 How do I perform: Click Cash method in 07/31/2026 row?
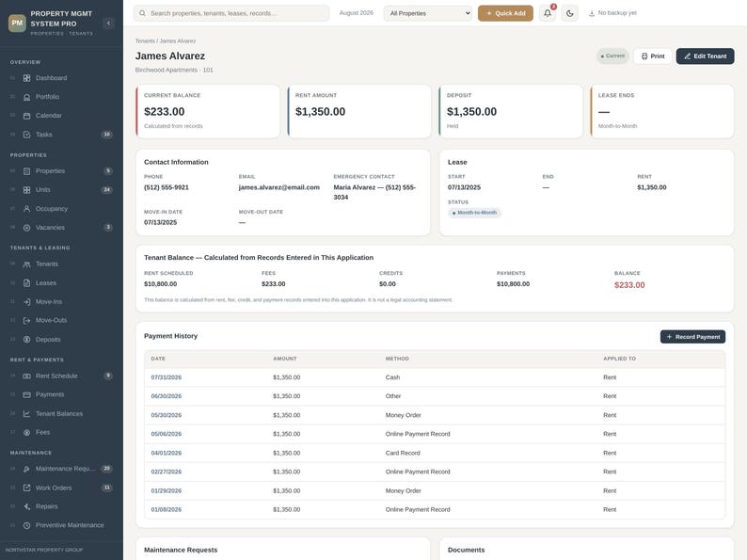pos(392,377)
